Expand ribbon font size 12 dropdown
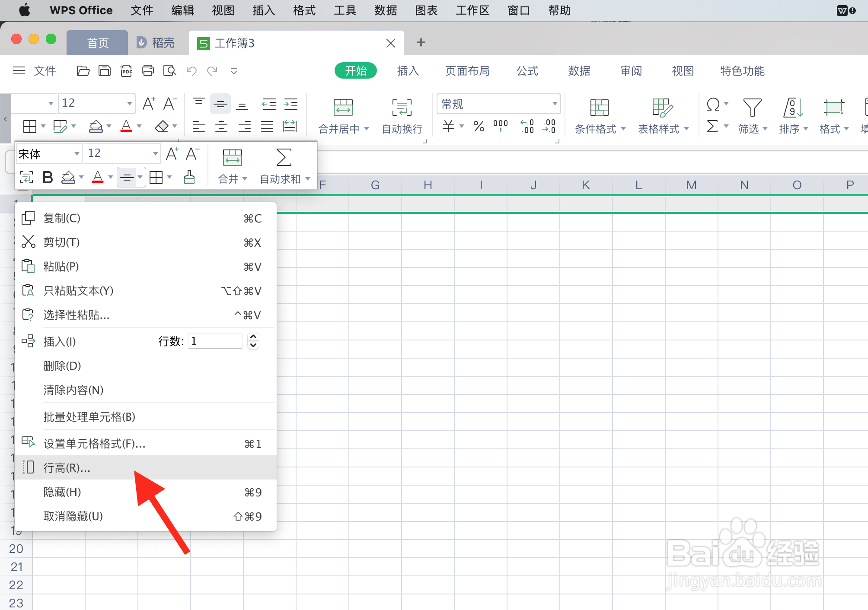This screenshot has width=868, height=610. tap(129, 103)
